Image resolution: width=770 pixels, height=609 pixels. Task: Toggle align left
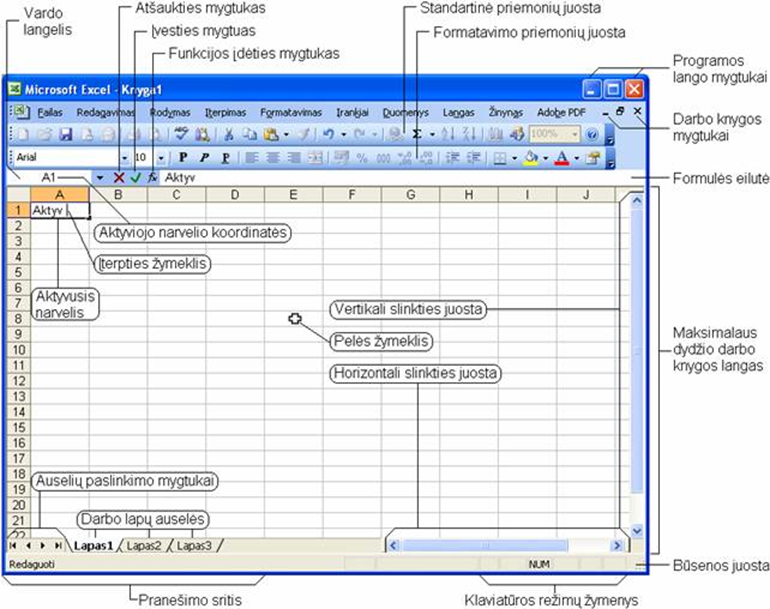tap(252, 158)
